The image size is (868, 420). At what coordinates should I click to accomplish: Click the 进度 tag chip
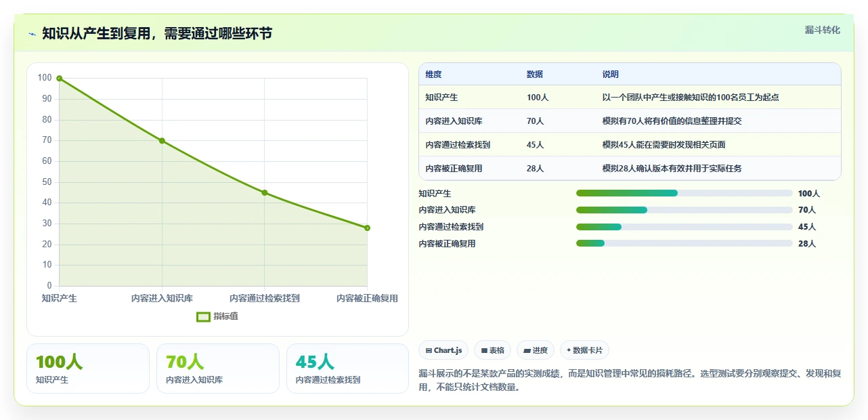[536, 350]
